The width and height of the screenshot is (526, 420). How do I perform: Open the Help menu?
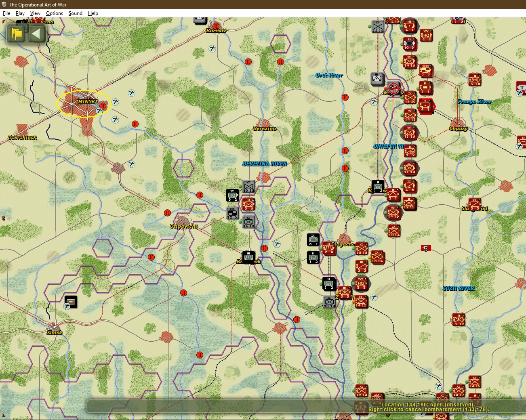point(93,13)
